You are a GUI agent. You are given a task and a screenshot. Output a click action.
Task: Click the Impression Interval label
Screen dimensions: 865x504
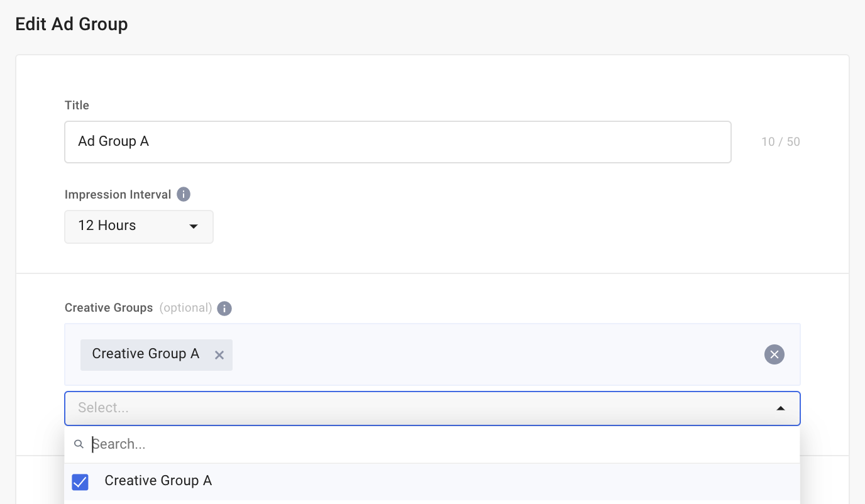click(x=118, y=195)
